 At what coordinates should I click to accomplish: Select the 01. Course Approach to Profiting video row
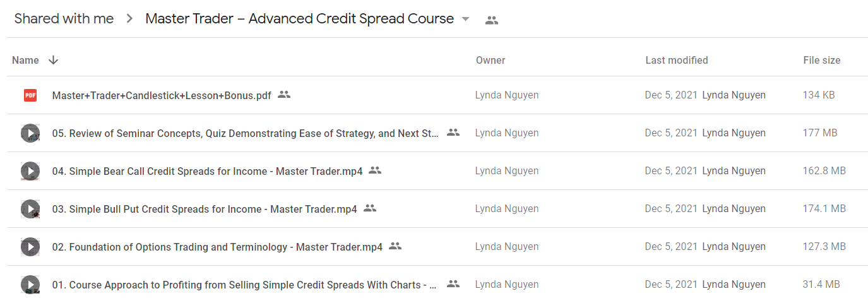coord(437,285)
